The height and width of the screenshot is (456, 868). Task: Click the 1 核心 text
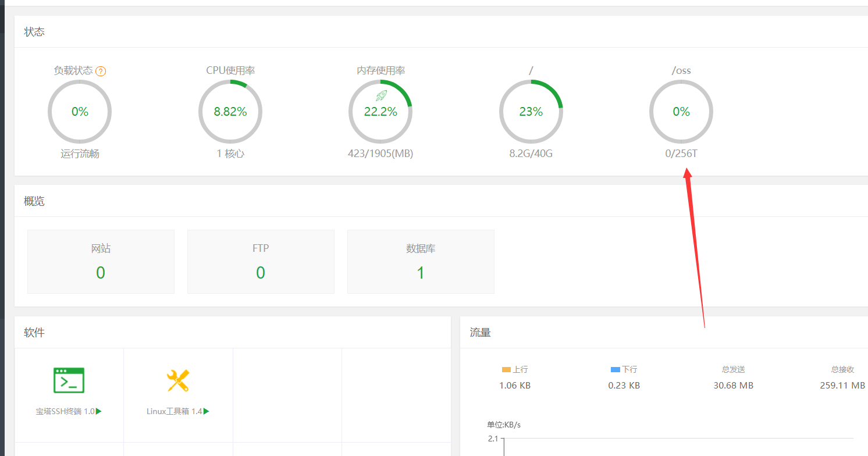pyautogui.click(x=230, y=154)
